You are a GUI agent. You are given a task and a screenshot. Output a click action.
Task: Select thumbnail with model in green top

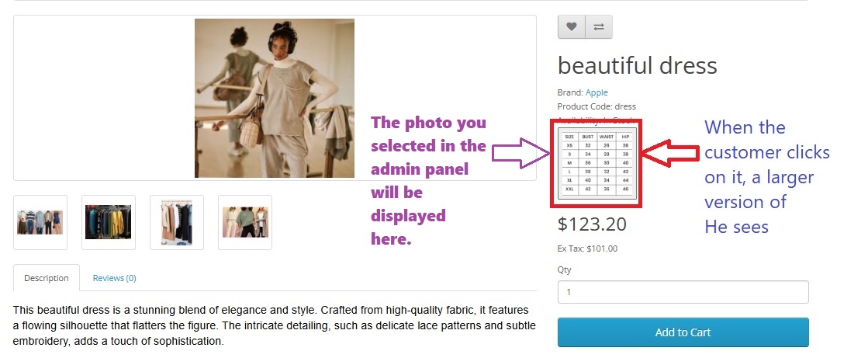pos(245,222)
